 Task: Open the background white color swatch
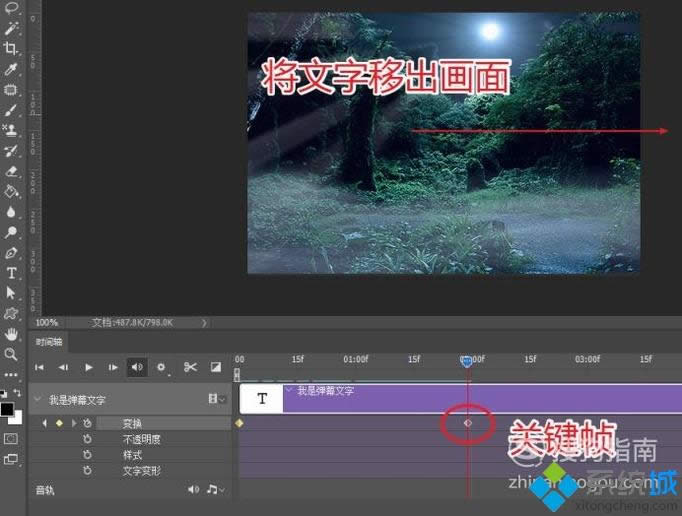(x=17, y=419)
